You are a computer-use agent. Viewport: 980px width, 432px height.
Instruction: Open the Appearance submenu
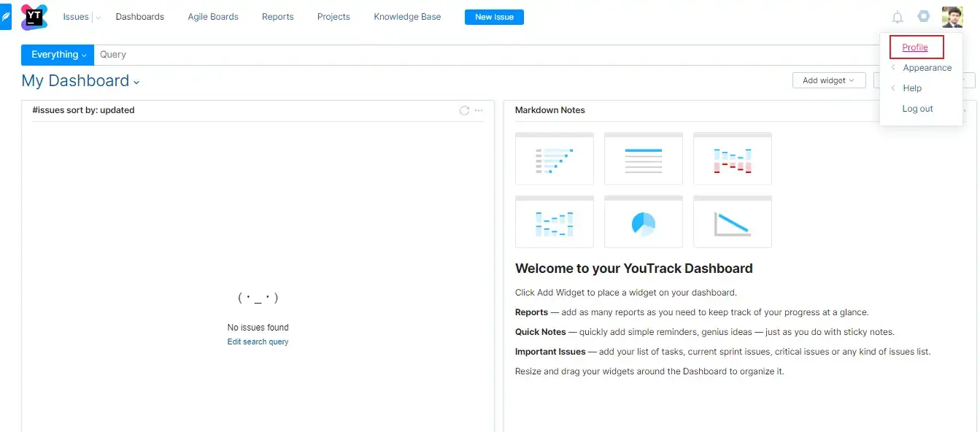click(x=927, y=68)
